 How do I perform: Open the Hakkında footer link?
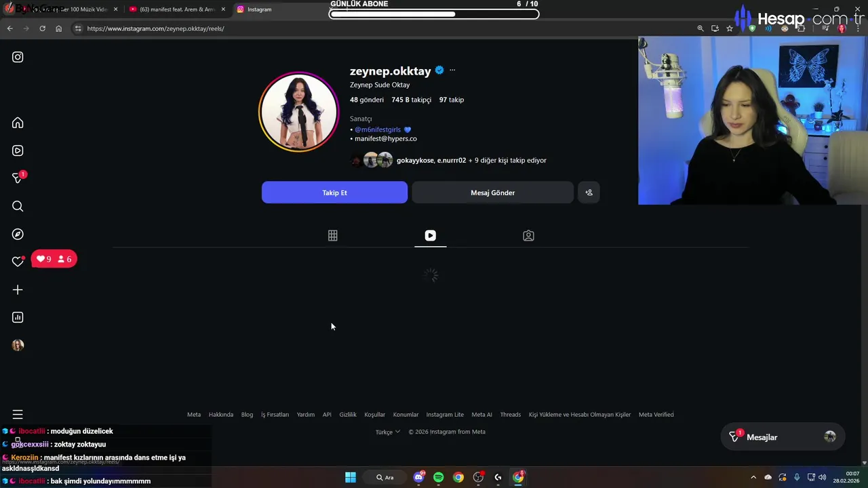pos(221,415)
